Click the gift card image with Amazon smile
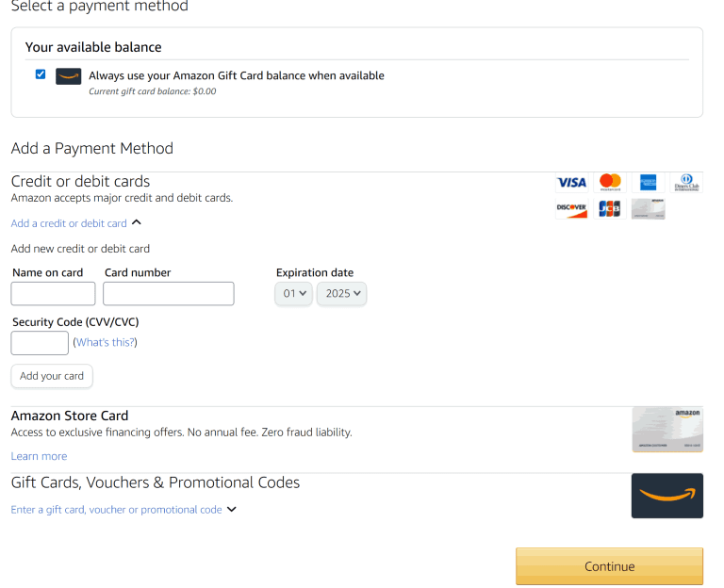The width and height of the screenshot is (724, 588). pyautogui.click(x=666, y=496)
